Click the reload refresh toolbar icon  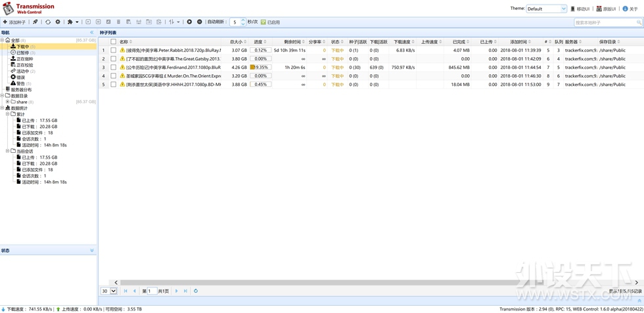pos(48,22)
